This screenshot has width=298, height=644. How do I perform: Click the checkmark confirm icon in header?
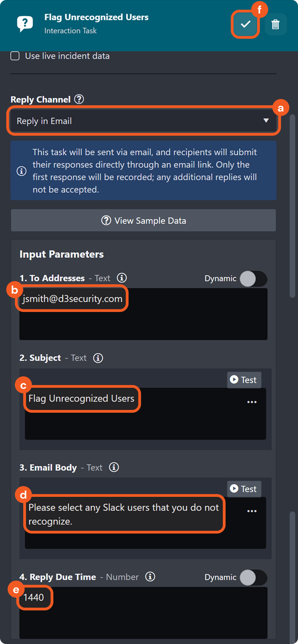245,24
